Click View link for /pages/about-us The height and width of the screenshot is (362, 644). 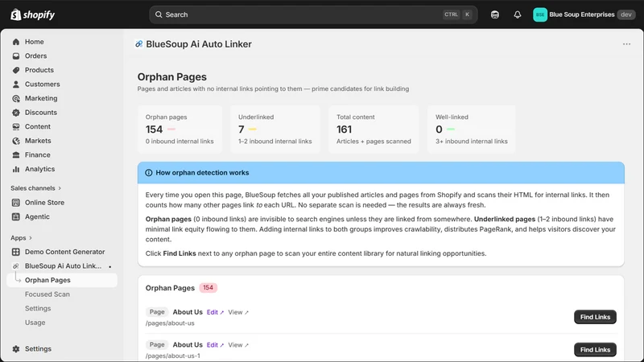coord(238,312)
